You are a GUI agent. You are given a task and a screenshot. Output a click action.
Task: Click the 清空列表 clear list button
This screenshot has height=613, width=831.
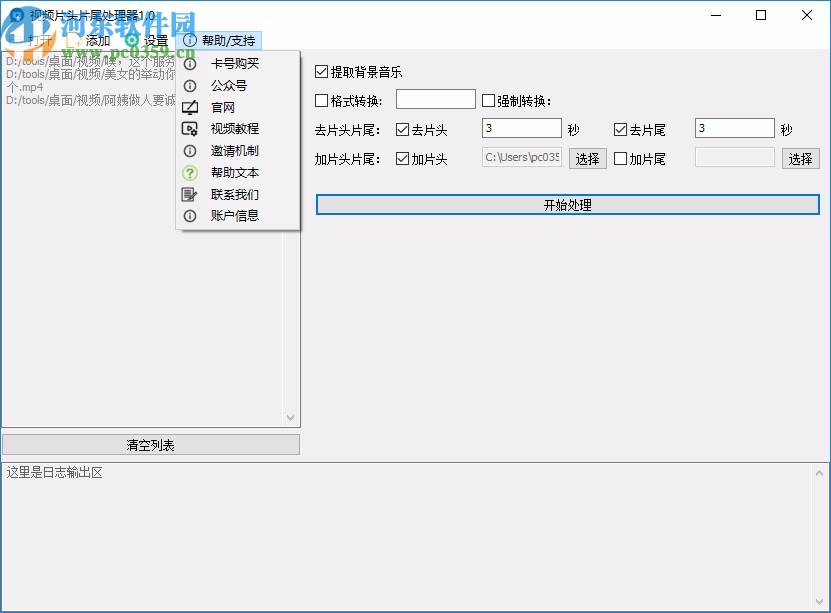[151, 444]
